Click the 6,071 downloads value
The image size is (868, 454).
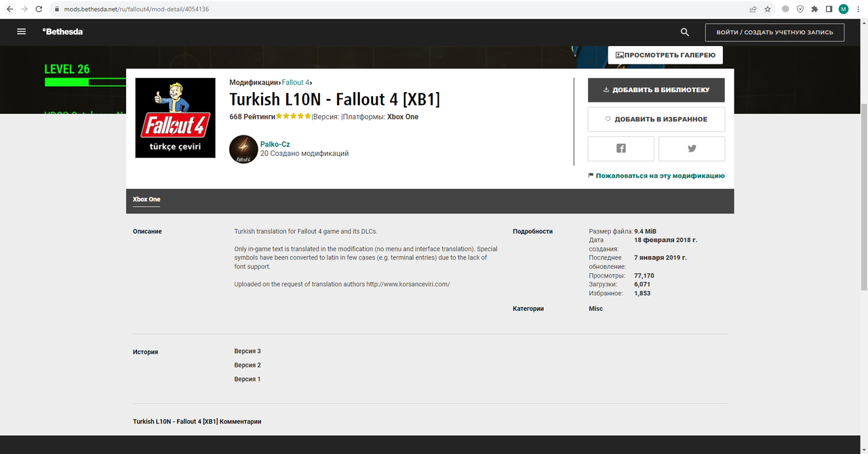[x=642, y=285]
